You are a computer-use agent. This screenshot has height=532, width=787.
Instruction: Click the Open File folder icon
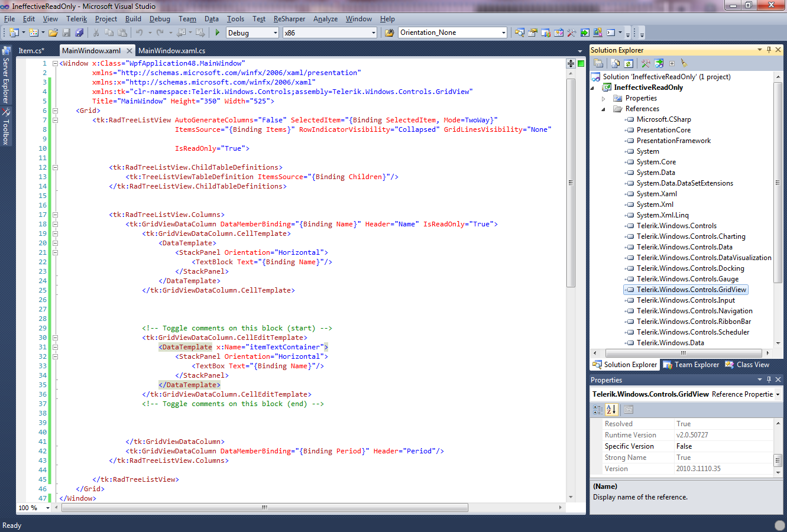[53, 33]
